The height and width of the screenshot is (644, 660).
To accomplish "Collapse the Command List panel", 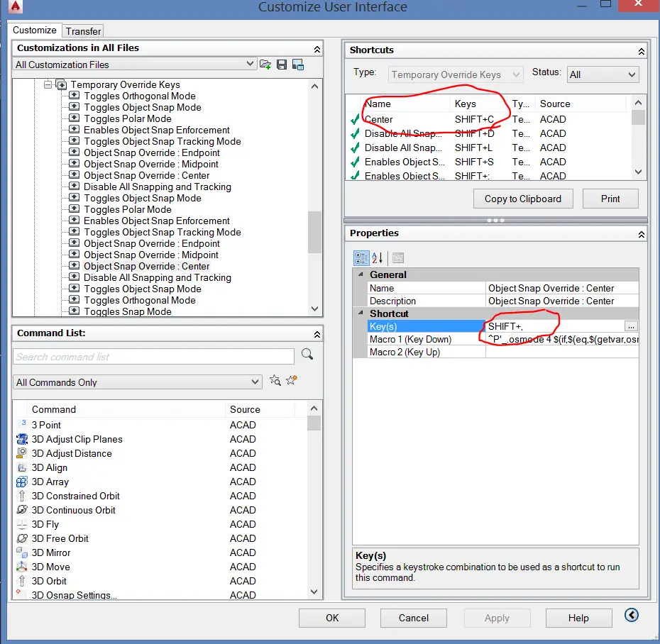I will tap(317, 334).
